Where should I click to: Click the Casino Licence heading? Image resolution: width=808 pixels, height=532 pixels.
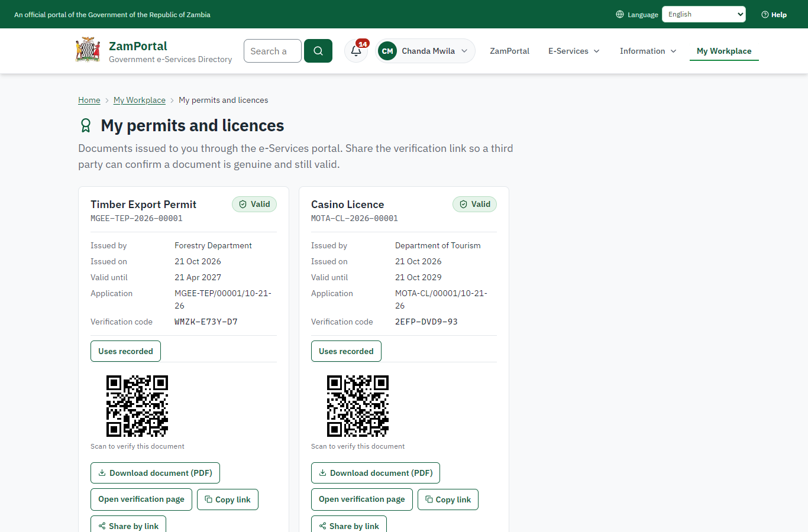point(348,205)
